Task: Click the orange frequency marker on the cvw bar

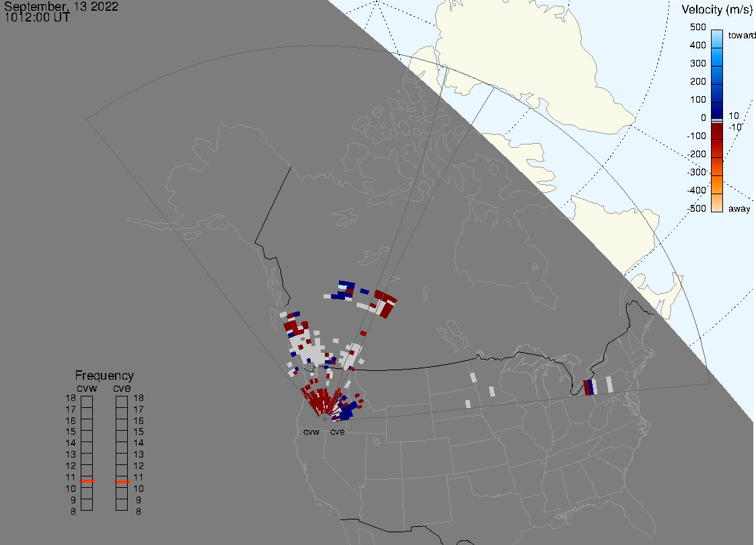Action: [x=87, y=481]
